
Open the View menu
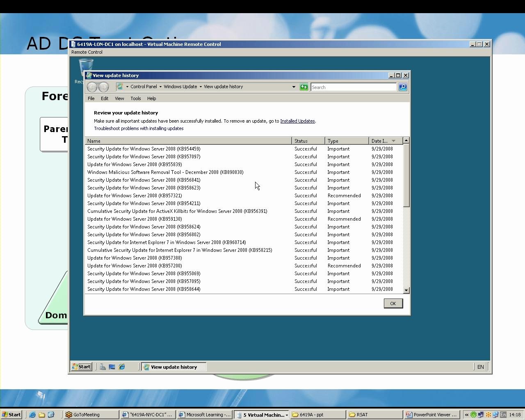pos(119,98)
